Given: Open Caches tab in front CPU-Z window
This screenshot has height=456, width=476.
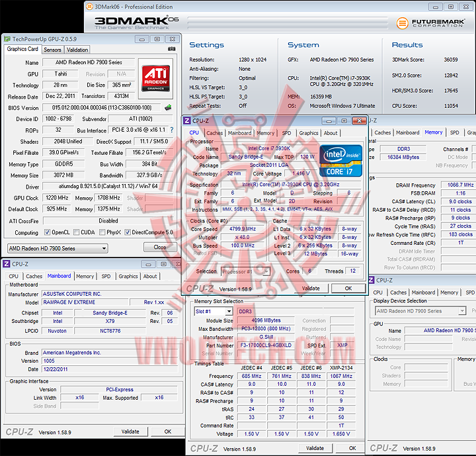Looking at the screenshot, I should click(215, 133).
